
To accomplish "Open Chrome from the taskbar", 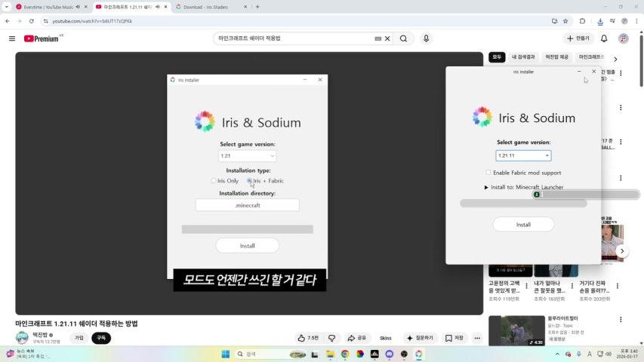I will [344, 354].
